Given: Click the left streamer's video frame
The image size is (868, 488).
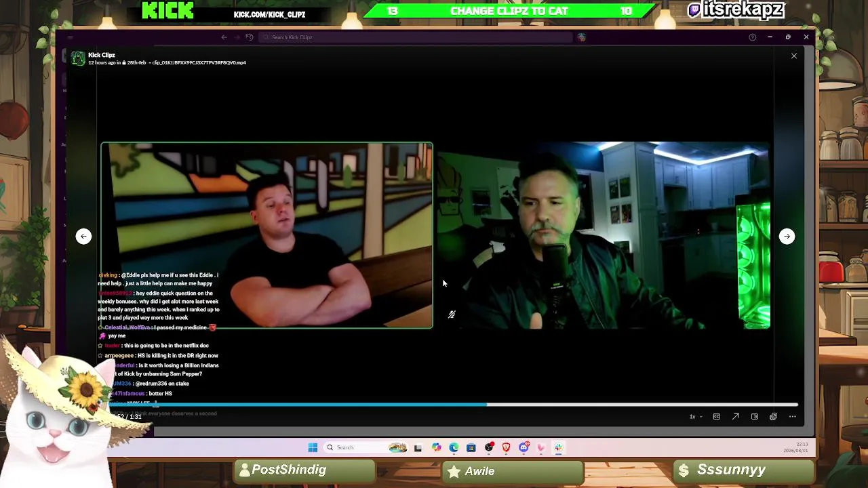Looking at the screenshot, I should pyautogui.click(x=267, y=235).
